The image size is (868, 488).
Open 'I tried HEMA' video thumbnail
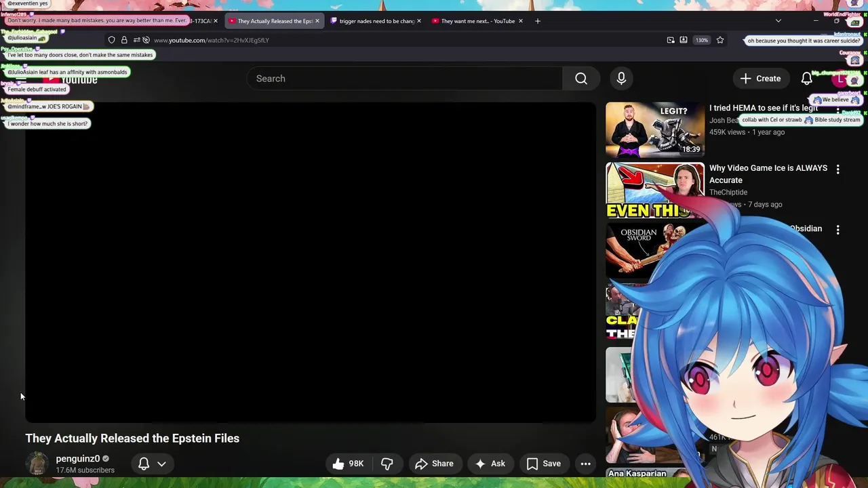pos(655,129)
